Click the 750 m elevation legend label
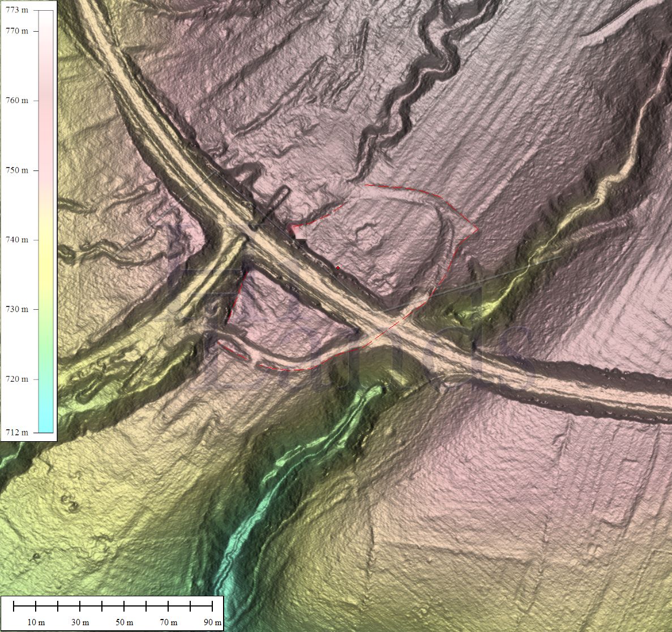The width and height of the screenshot is (672, 632). [x=16, y=170]
